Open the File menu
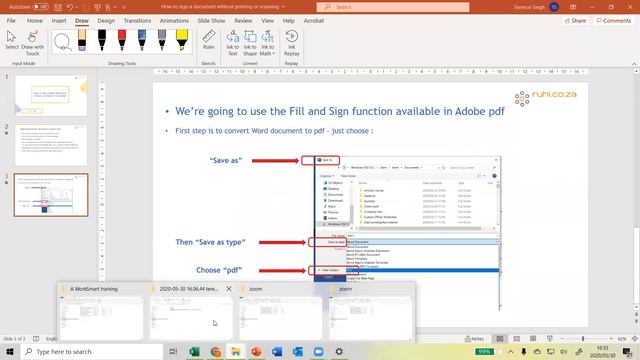The image size is (640, 360). [11, 20]
